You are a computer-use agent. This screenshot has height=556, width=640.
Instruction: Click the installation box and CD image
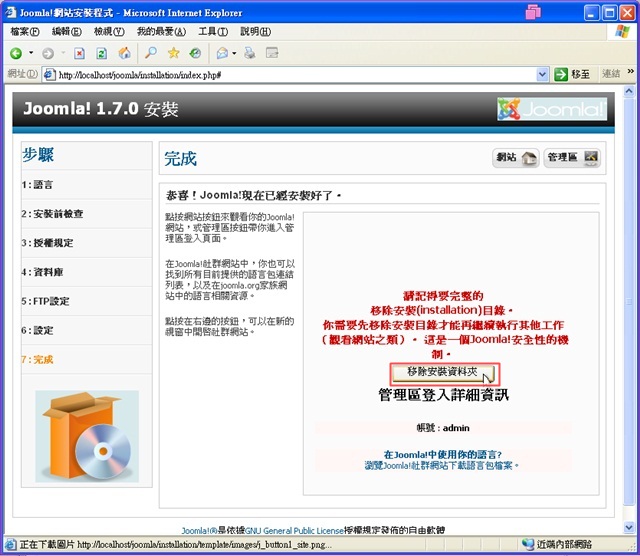click(x=87, y=436)
